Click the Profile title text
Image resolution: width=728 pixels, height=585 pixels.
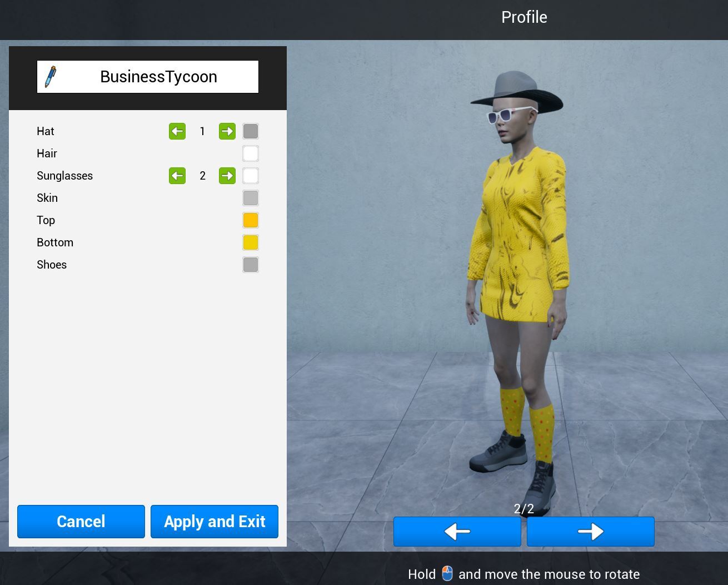tap(524, 17)
